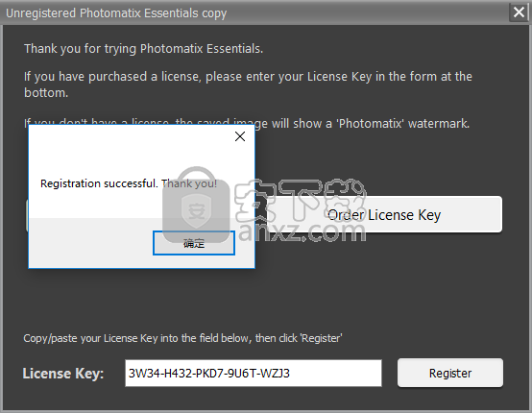Click the anxz.com watermark text
This screenshot has height=413, width=532.
[302, 232]
